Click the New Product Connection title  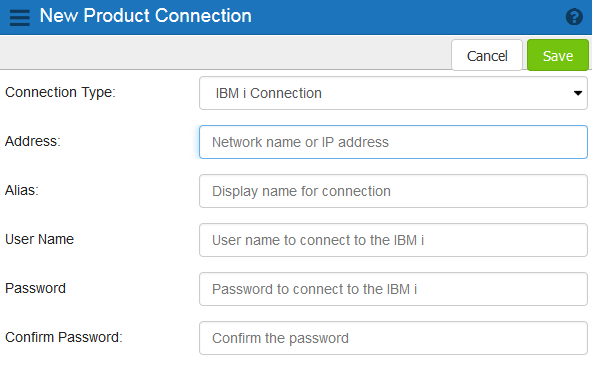click(x=146, y=16)
